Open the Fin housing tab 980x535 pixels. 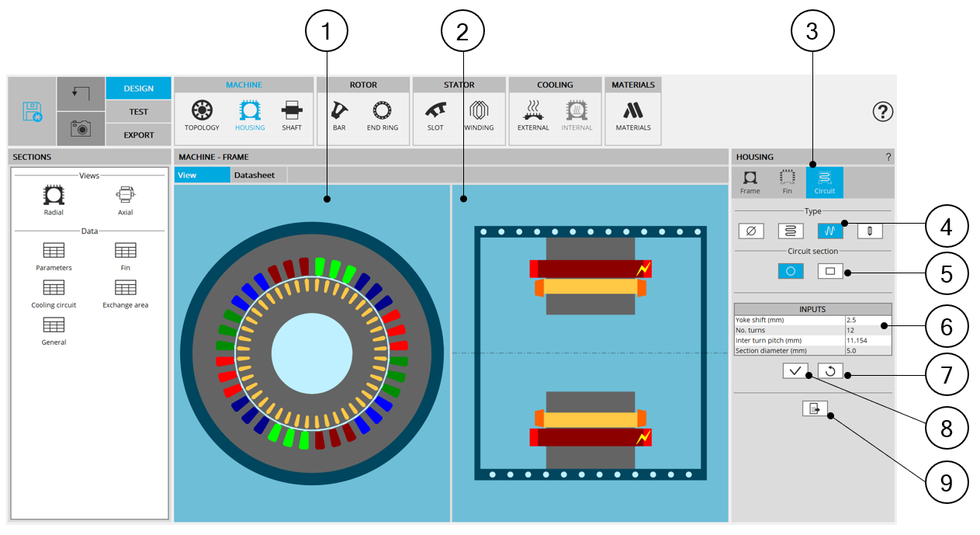(x=787, y=182)
